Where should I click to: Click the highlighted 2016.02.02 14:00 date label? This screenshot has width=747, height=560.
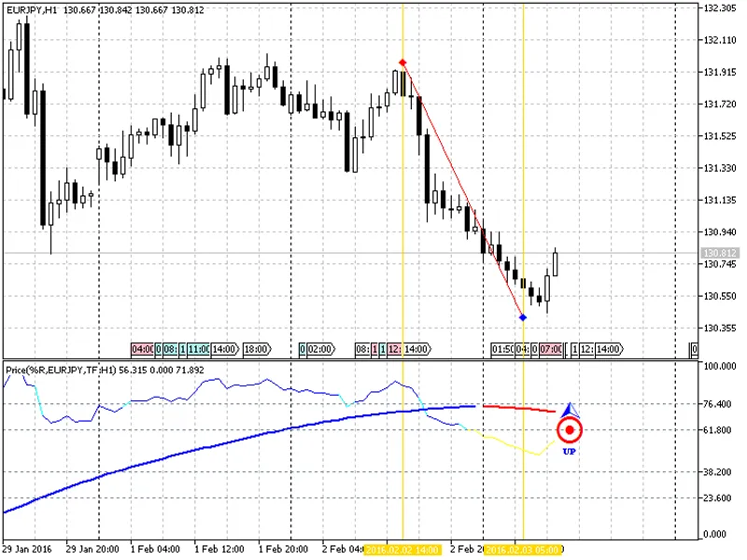[x=402, y=550]
